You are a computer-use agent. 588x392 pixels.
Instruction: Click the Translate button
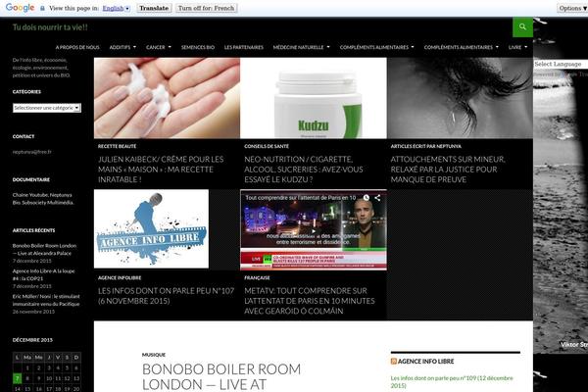[154, 8]
